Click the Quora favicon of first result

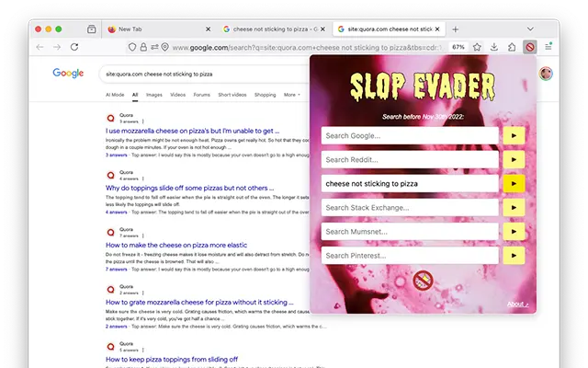pos(110,118)
